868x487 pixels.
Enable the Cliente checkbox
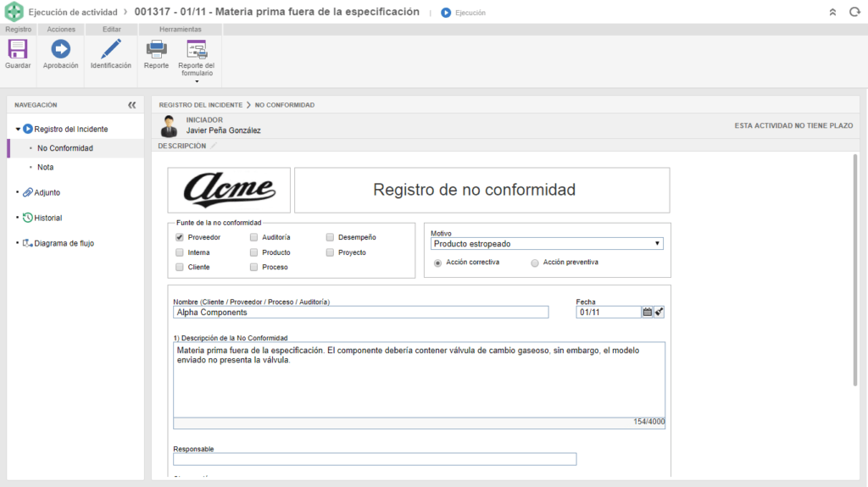(179, 267)
